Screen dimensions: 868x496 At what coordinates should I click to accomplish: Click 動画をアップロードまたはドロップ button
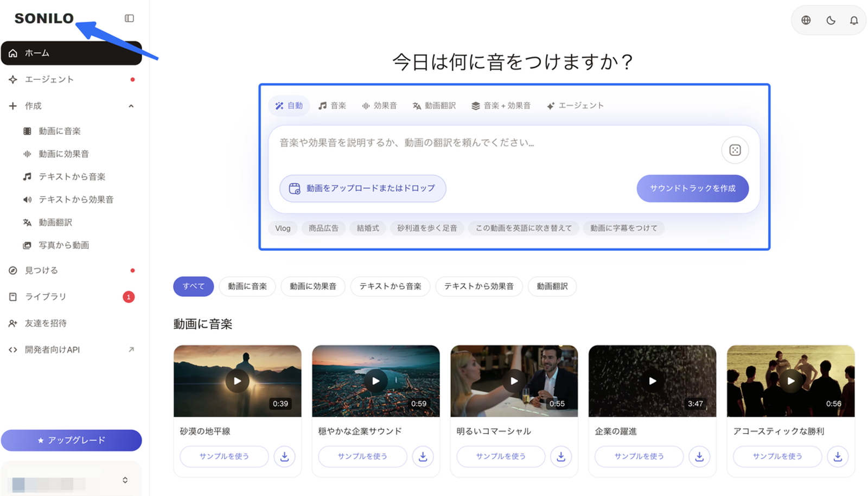[x=362, y=188]
